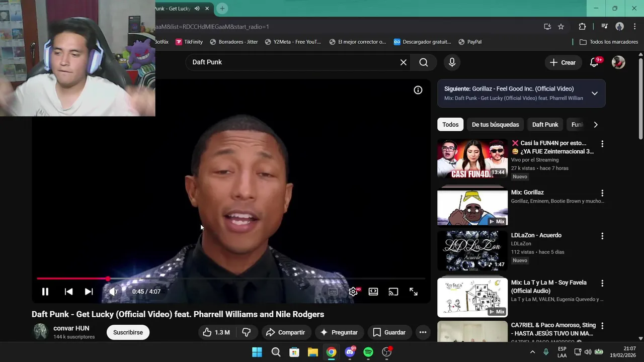Switch to theater mode view
Screen dimensions: 644x362
[x=373, y=292]
